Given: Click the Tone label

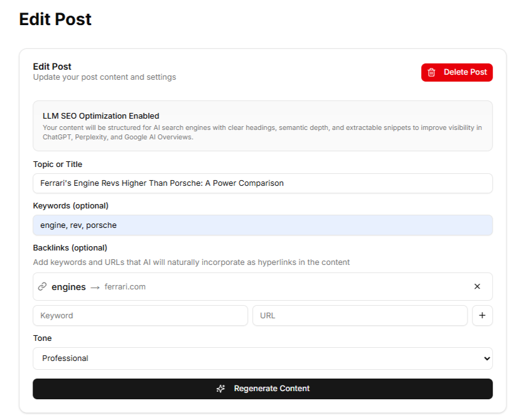Looking at the screenshot, I should point(42,338).
